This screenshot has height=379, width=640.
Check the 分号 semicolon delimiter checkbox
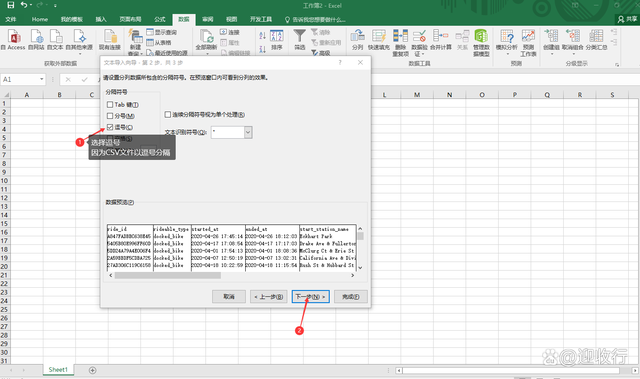110,116
